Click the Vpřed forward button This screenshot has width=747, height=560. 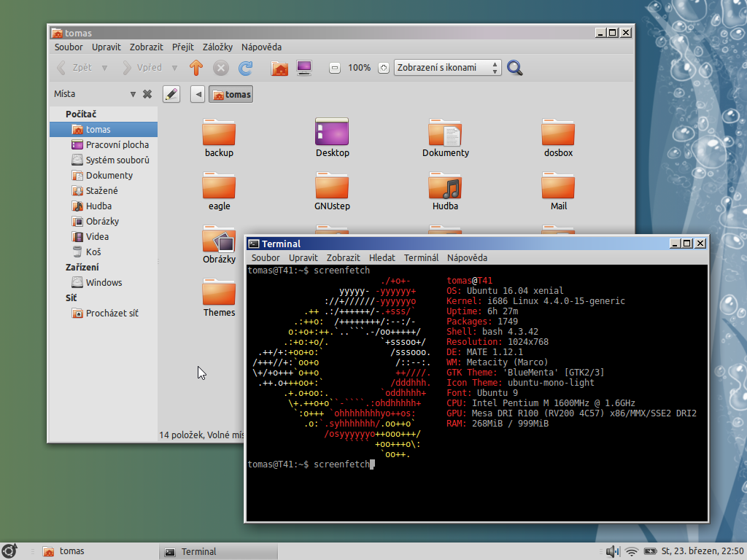pos(142,68)
